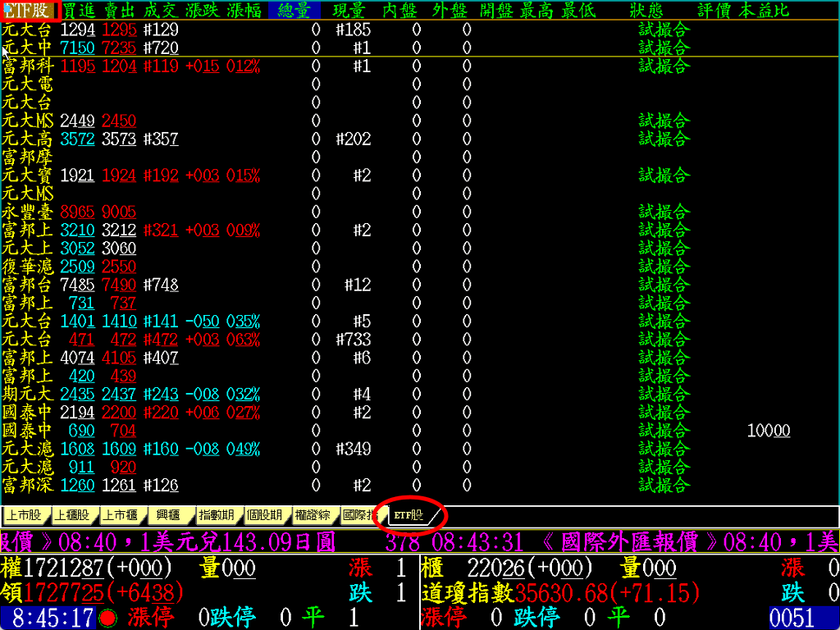This screenshot has width=840, height=630.
Task: Click the 期元大 row name
Action: click(26, 394)
